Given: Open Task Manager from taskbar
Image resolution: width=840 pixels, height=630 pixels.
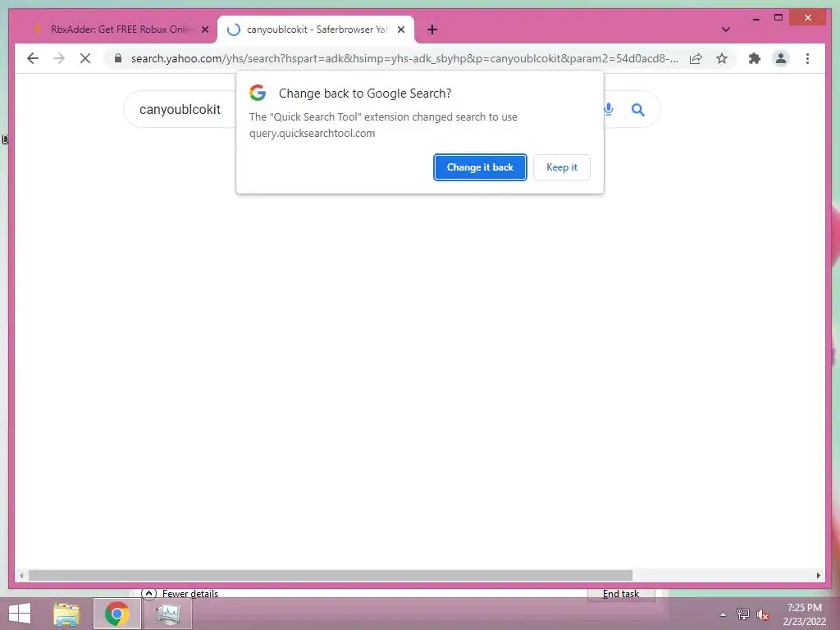Looking at the screenshot, I should click(167, 614).
